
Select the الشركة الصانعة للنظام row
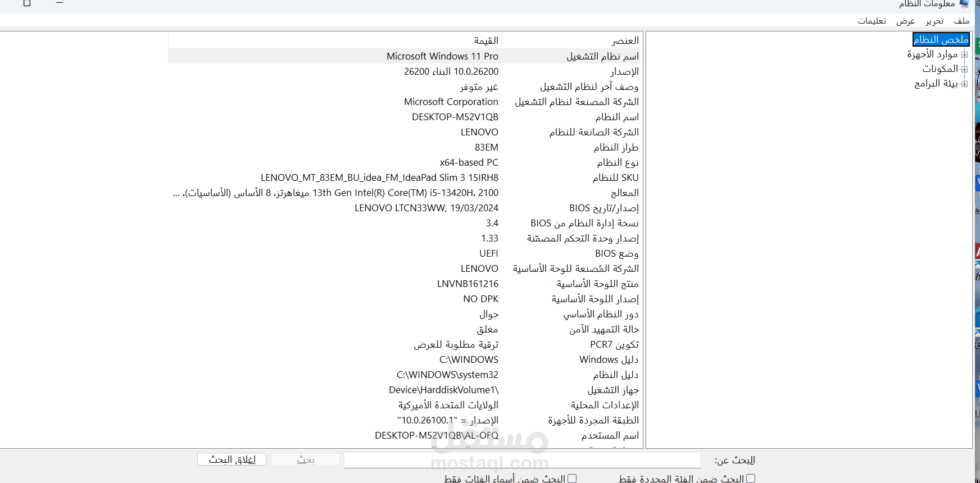594,132
